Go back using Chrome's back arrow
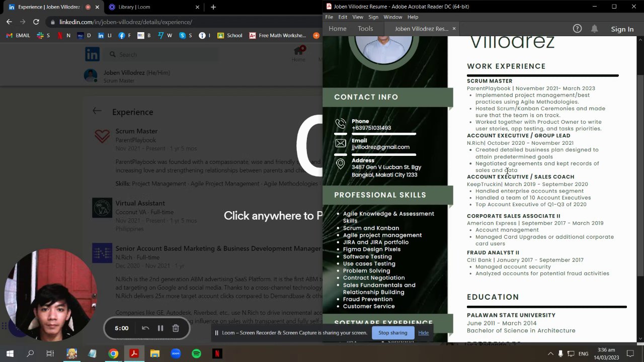 point(9,22)
